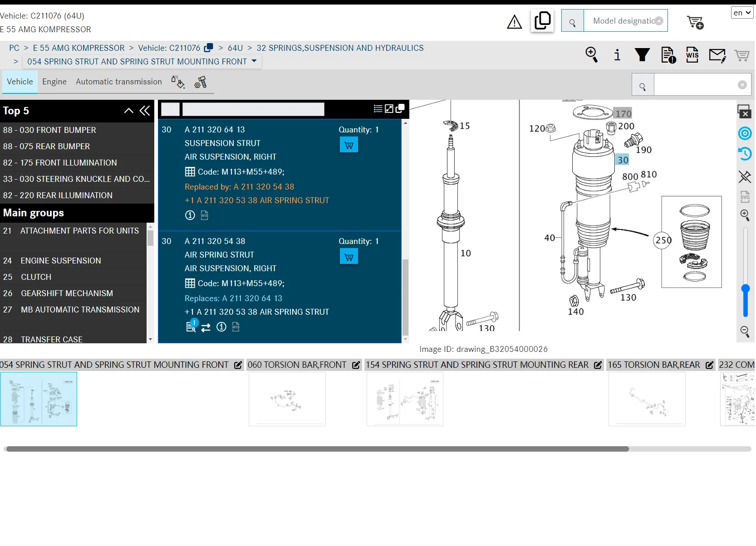Viewport: 756px width, 546px height.
Task: Toggle the pin callouts icon
Action: point(745,176)
